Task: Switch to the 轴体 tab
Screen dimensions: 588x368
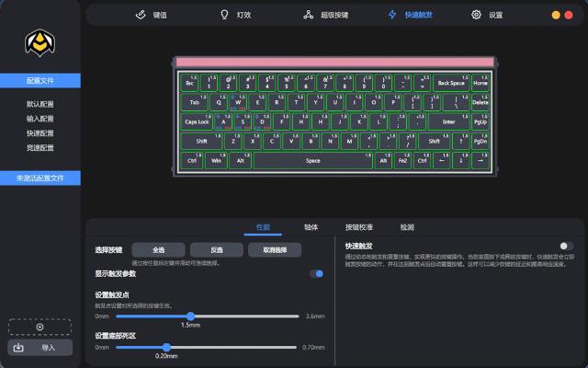Action: (311, 227)
